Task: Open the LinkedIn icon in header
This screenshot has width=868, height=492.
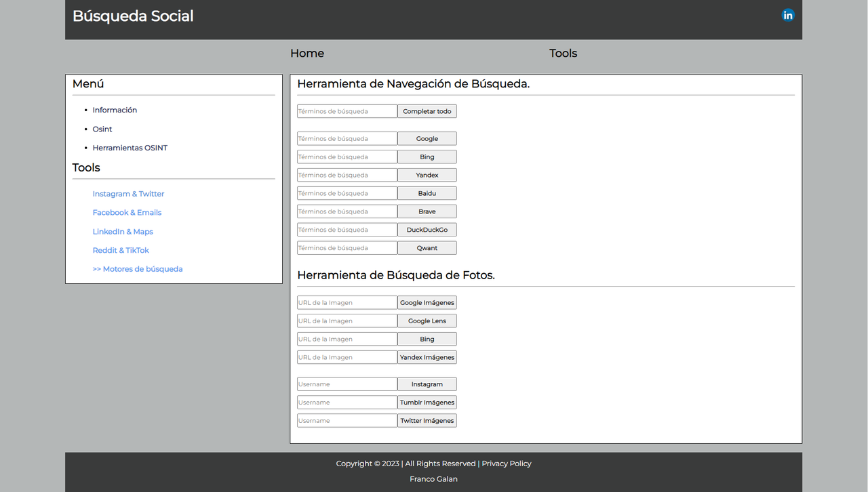Action: (x=787, y=16)
